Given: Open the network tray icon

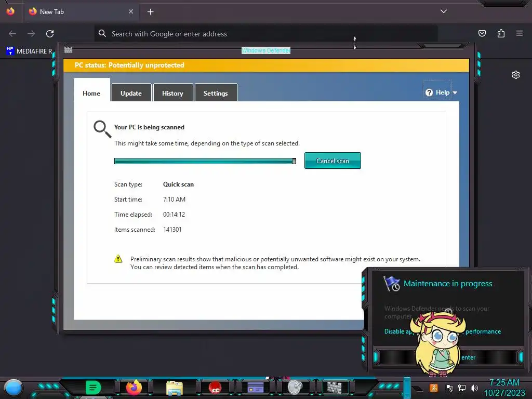Looking at the screenshot, I should coord(461,388).
